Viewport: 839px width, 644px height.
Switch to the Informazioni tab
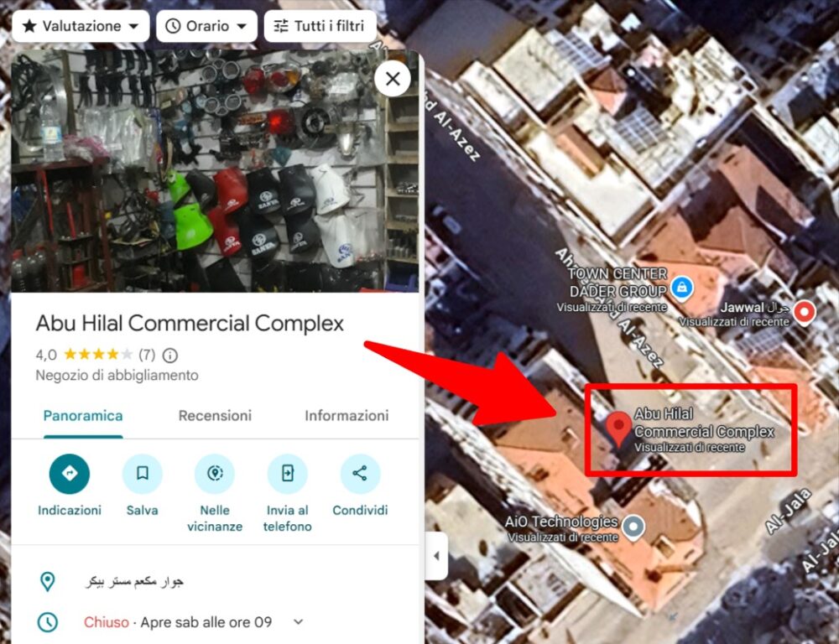click(347, 416)
